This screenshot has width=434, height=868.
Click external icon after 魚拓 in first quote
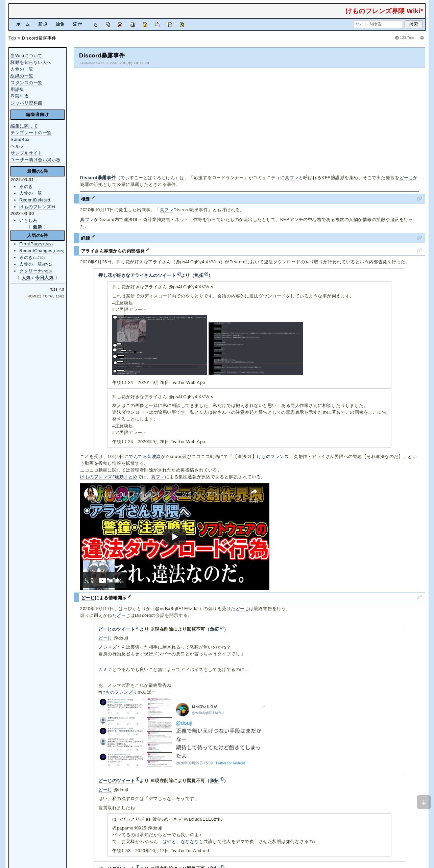tap(206, 274)
